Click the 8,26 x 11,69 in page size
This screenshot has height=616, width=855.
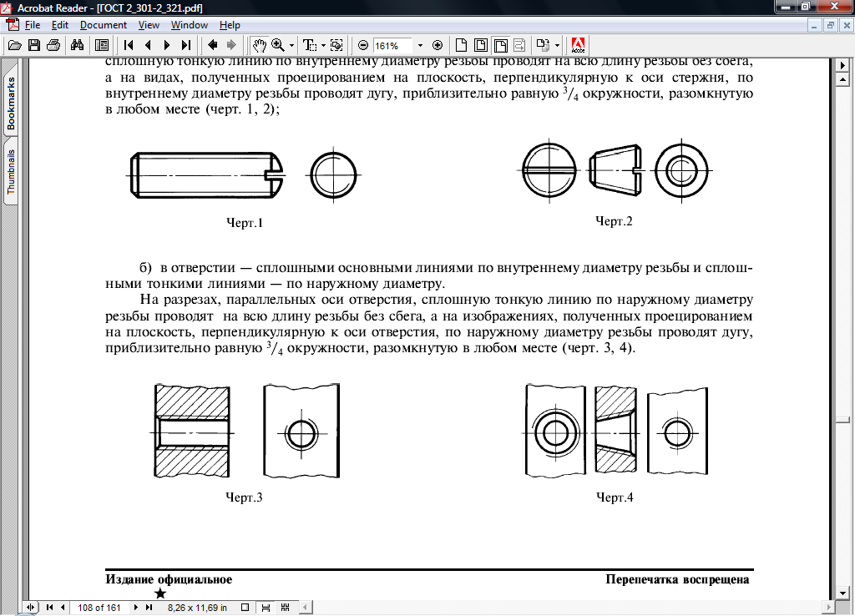(x=197, y=608)
